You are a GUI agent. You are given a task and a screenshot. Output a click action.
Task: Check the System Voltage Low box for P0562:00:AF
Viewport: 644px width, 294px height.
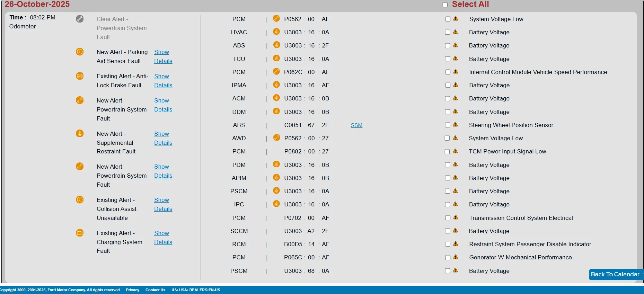(448, 19)
